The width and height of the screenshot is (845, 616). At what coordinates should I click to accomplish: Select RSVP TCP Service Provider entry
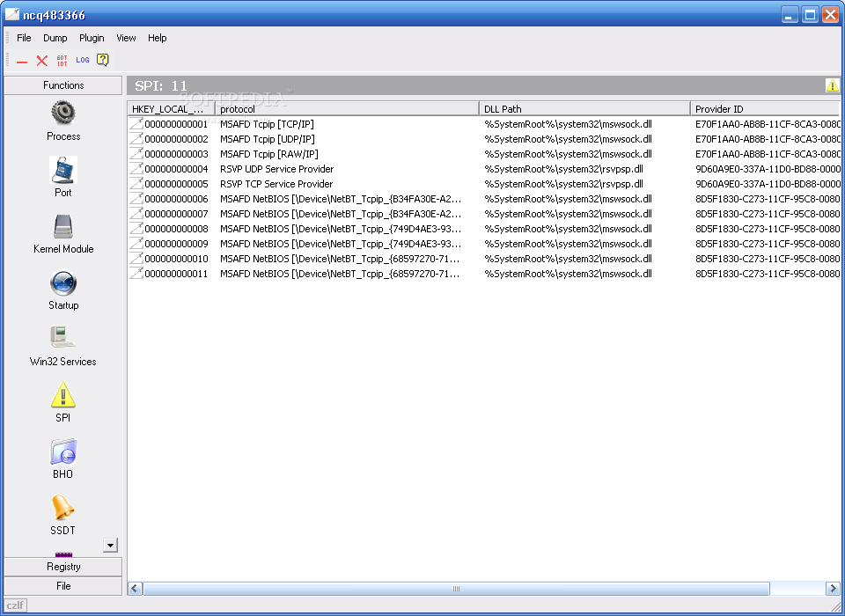[x=484, y=184]
